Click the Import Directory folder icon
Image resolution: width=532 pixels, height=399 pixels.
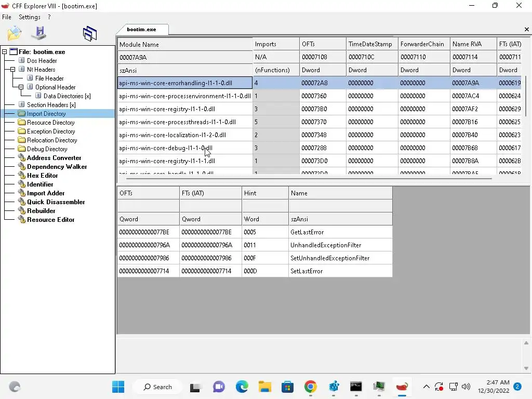pyautogui.click(x=22, y=113)
